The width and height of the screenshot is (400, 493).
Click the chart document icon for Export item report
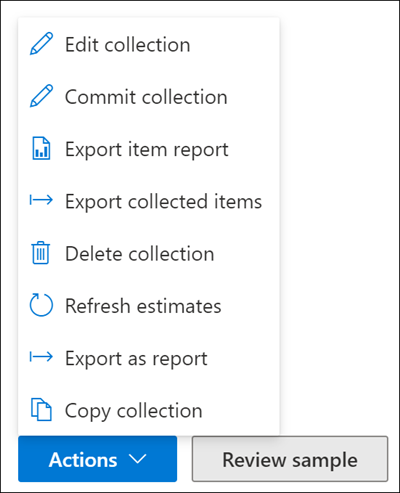pos(41,148)
